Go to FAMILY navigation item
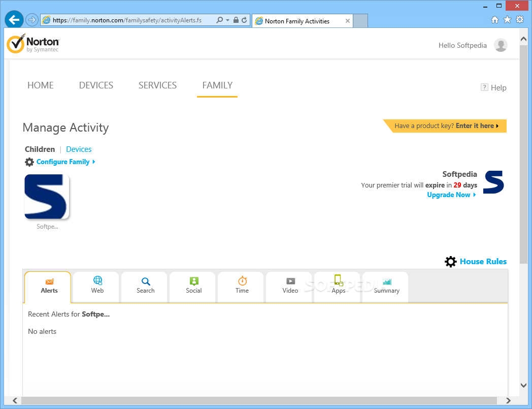Viewport: 532px width, 409px height. pyautogui.click(x=217, y=85)
